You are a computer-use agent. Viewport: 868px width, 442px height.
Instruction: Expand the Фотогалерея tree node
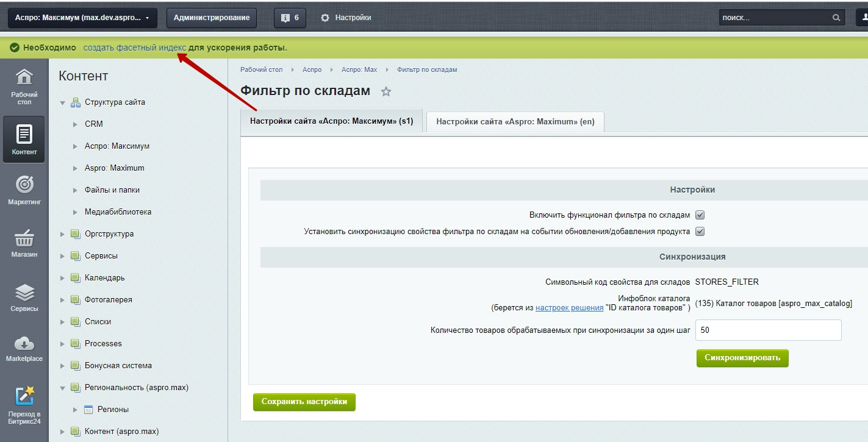(62, 300)
